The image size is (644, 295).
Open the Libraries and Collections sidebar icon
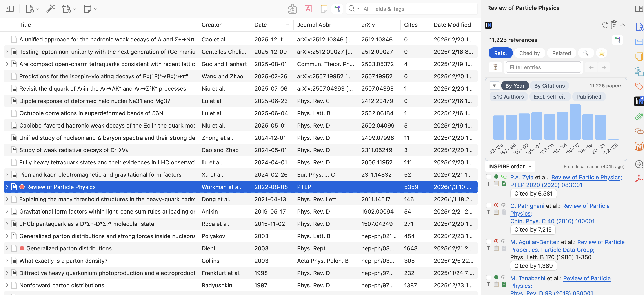[639, 72]
